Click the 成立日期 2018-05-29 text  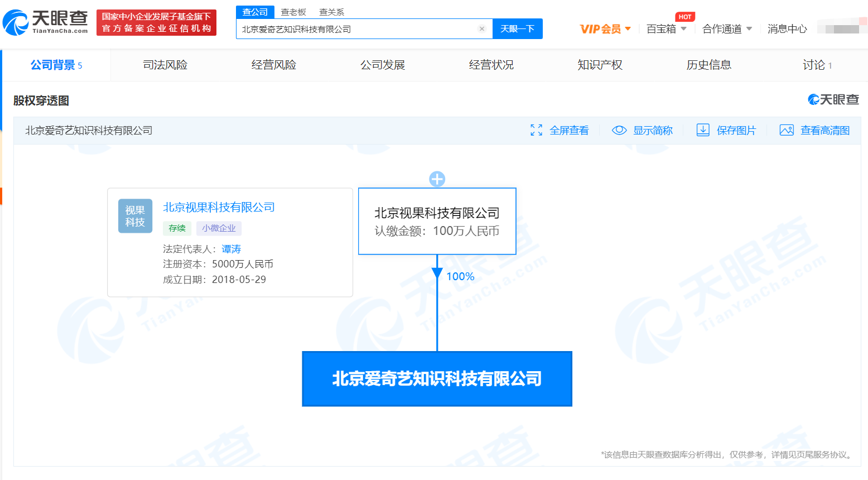215,280
